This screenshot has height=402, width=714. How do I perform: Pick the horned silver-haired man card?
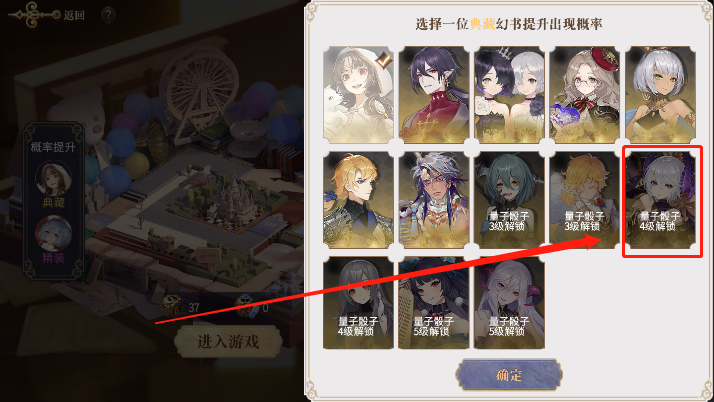click(434, 200)
